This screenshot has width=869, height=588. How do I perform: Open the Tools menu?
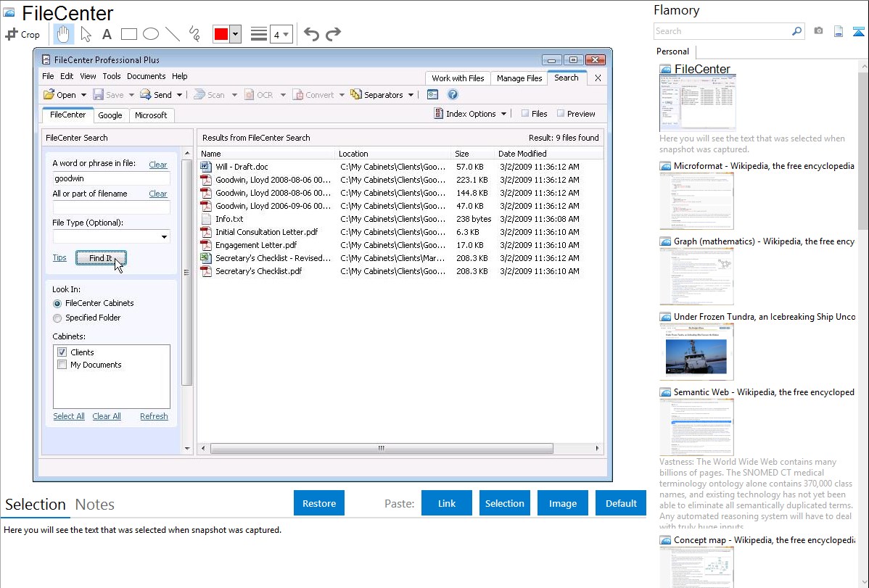point(112,76)
